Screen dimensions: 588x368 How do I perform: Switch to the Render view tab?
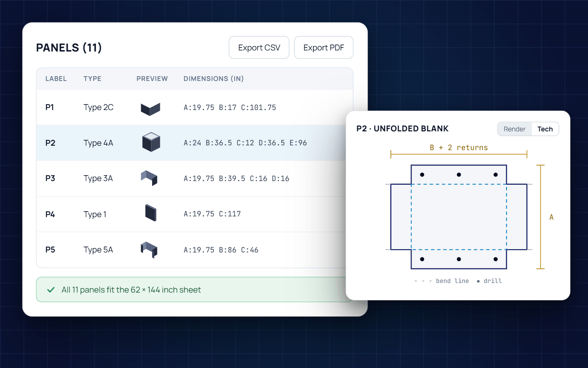click(x=514, y=129)
